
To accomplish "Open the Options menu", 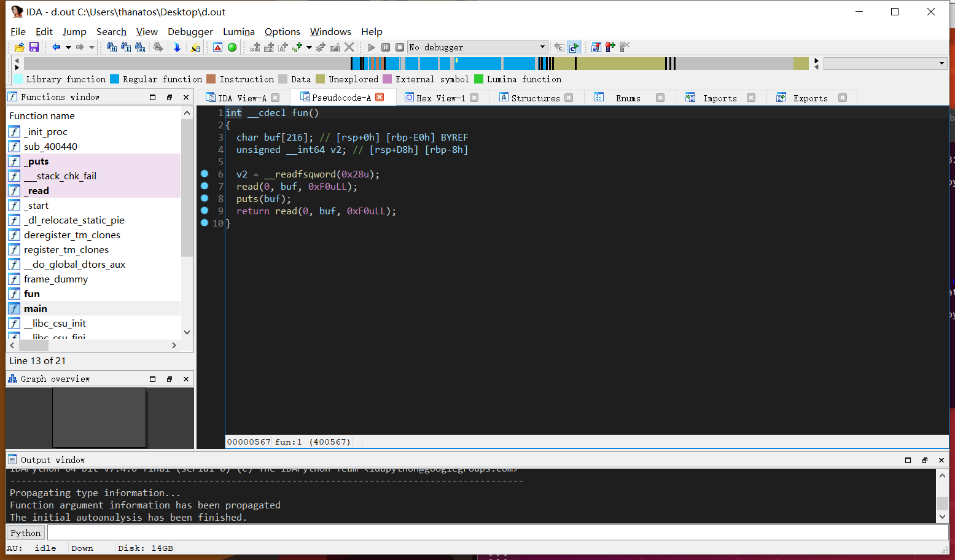I will click(x=283, y=31).
